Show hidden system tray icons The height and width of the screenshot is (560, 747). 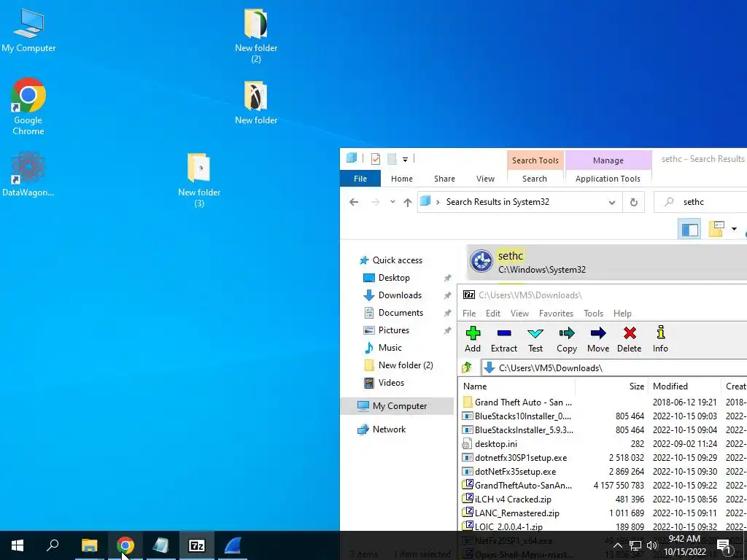617,545
